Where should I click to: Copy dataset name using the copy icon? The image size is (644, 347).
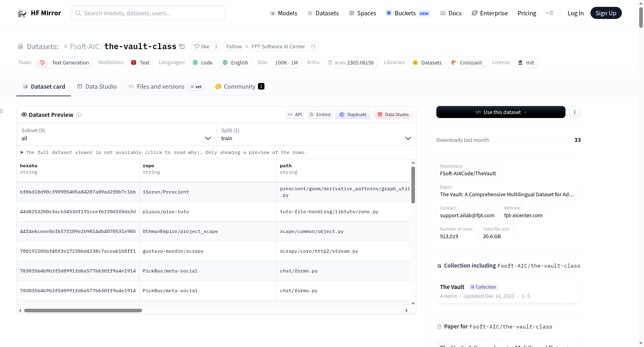click(x=182, y=47)
